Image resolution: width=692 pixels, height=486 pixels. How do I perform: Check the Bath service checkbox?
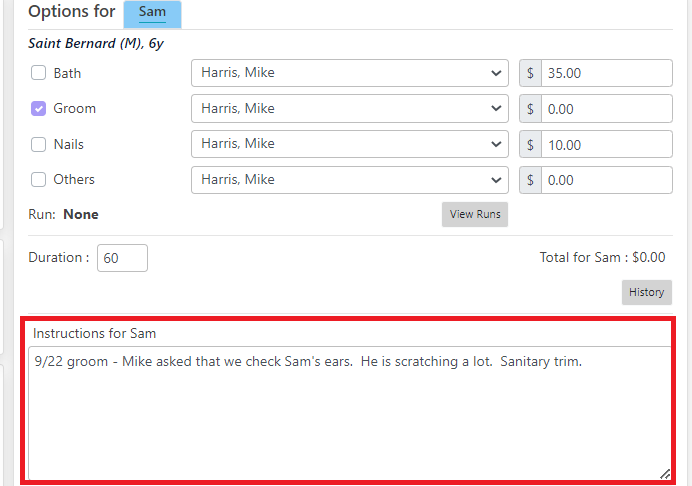coord(38,72)
